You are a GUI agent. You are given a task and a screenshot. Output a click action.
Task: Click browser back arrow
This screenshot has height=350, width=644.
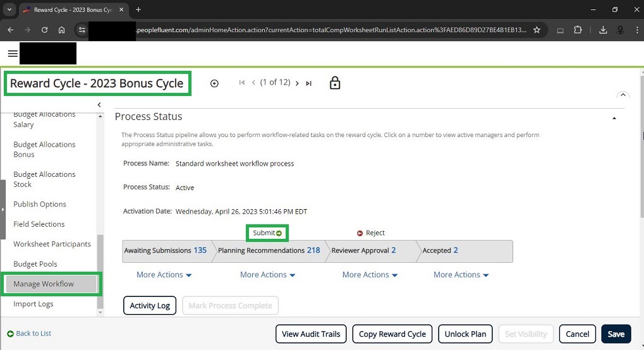pos(11,30)
